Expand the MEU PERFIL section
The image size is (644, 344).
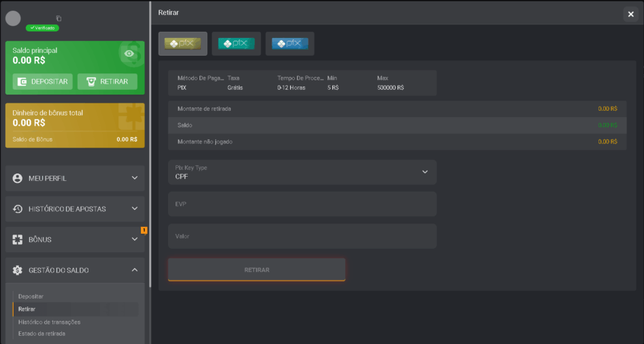[75, 178]
